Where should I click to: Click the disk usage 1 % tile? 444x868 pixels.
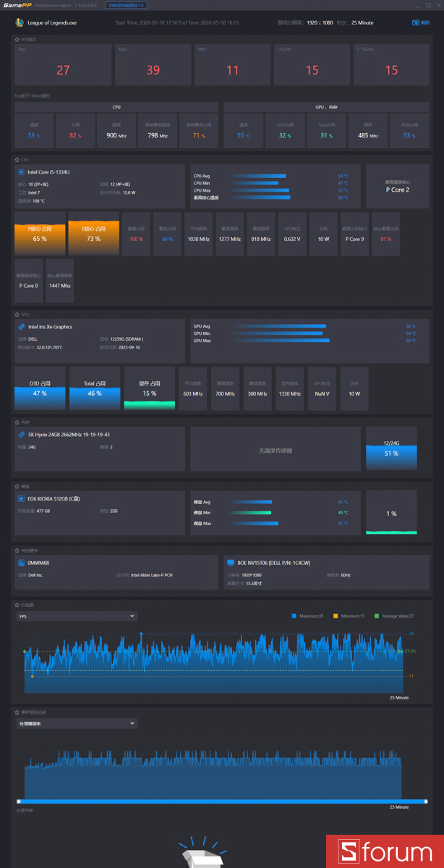(391, 513)
